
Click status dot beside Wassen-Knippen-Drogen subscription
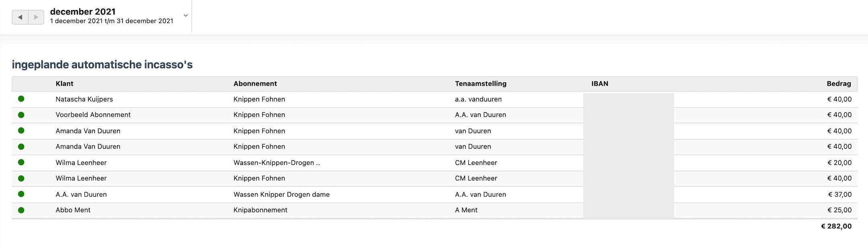pos(21,162)
